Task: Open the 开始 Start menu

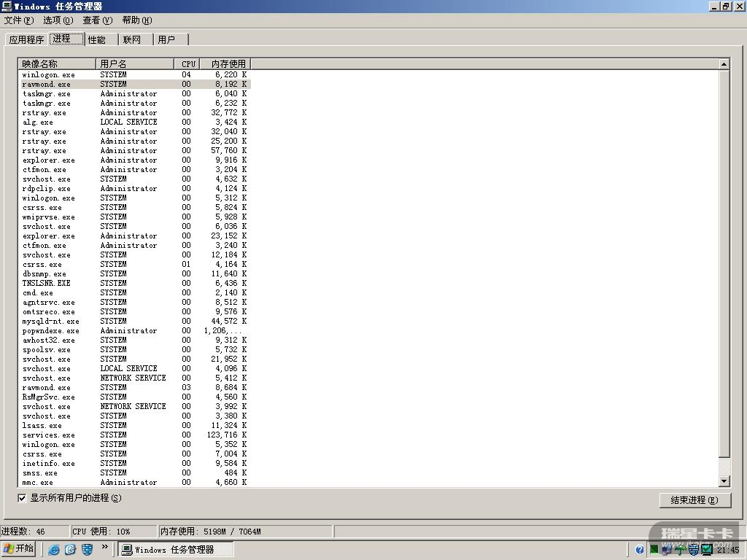Action: click(x=18, y=549)
